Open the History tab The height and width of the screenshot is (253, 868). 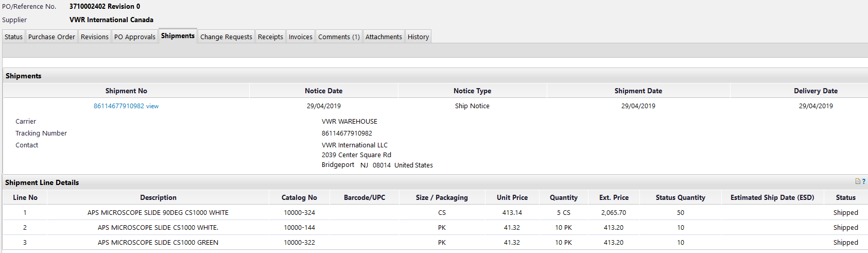coord(418,37)
